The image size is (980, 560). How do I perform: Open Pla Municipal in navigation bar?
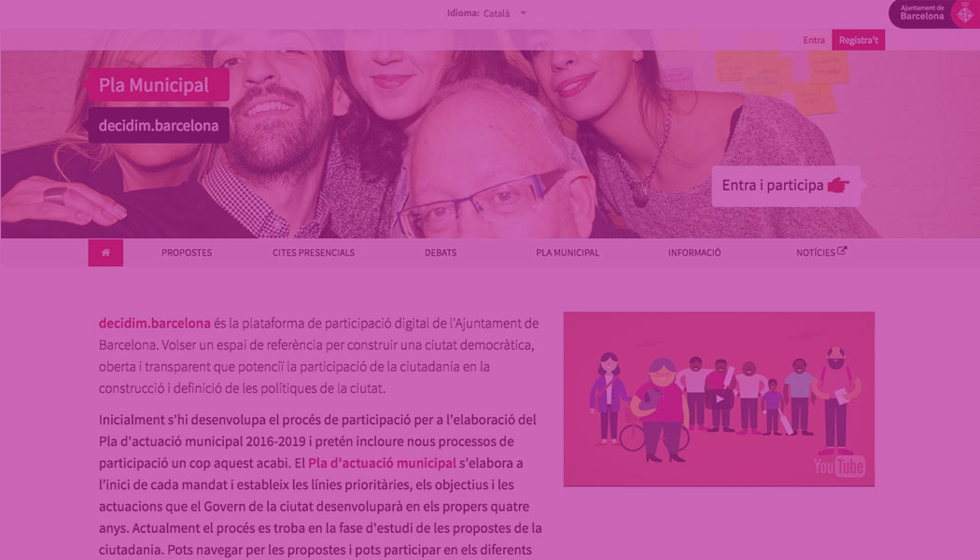click(x=567, y=253)
